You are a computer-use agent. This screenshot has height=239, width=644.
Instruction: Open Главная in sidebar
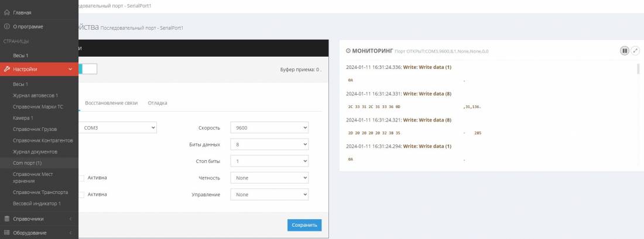(x=22, y=13)
